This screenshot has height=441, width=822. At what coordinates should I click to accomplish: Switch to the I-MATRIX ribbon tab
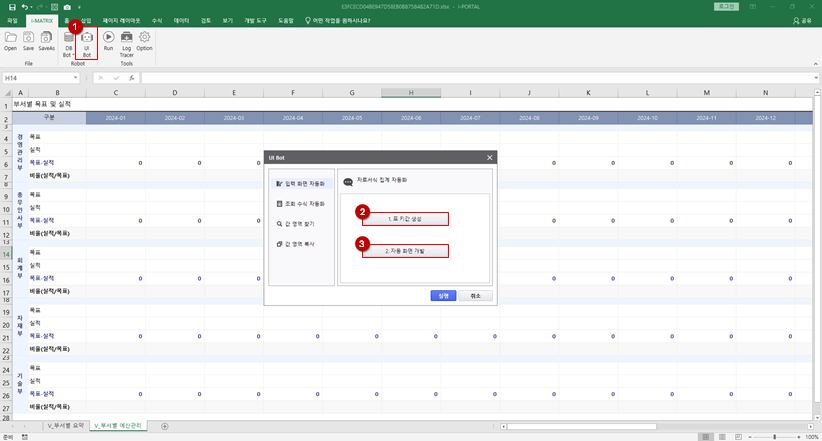pos(41,20)
